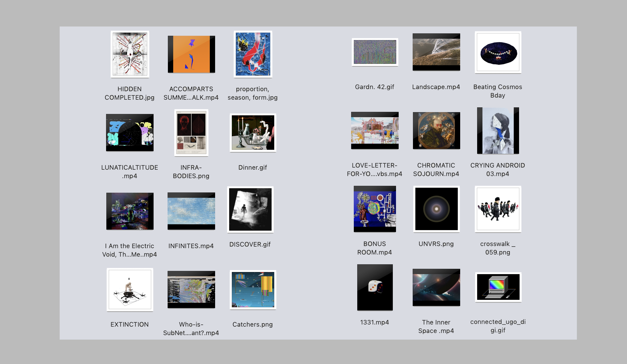
Task: Select the Landscape.mp4 file name
Action: [436, 87]
